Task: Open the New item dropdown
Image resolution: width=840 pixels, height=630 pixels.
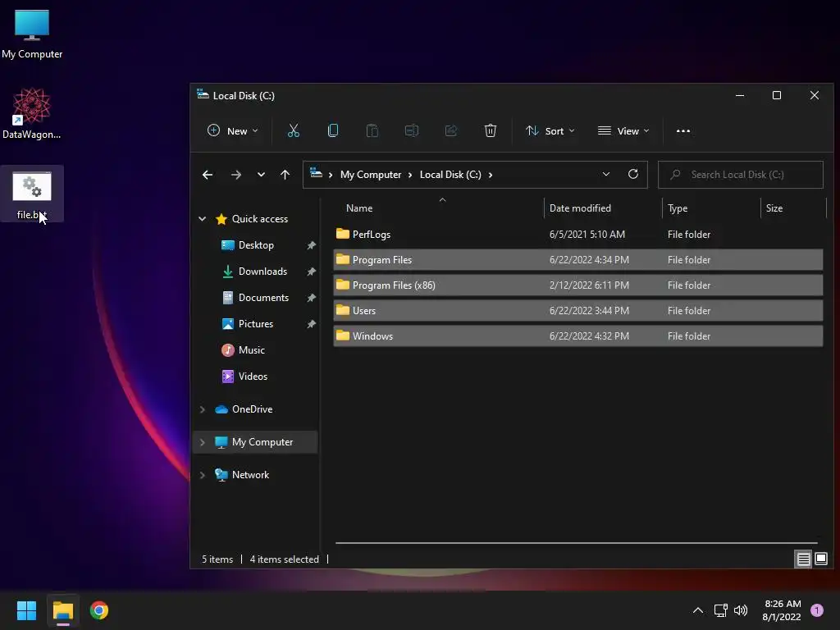Action: (x=233, y=130)
